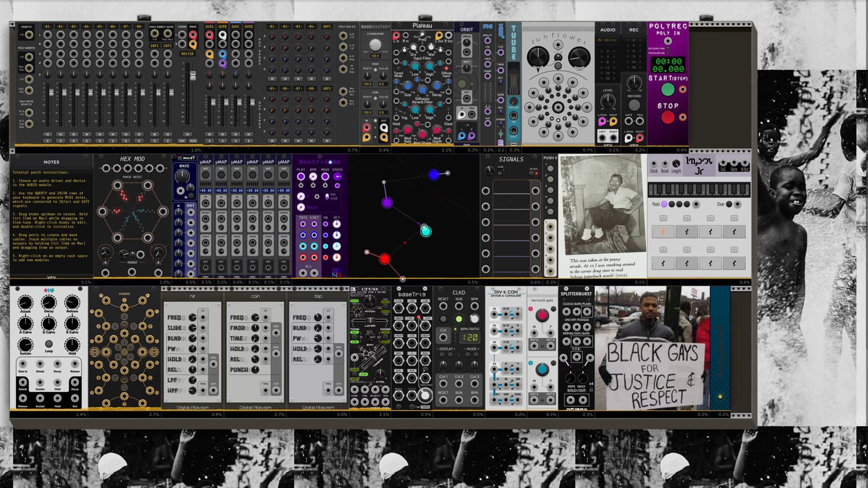Viewport: 868px width, 488px height.
Task: Click the Sunflower right large knob
Action: tap(579, 56)
